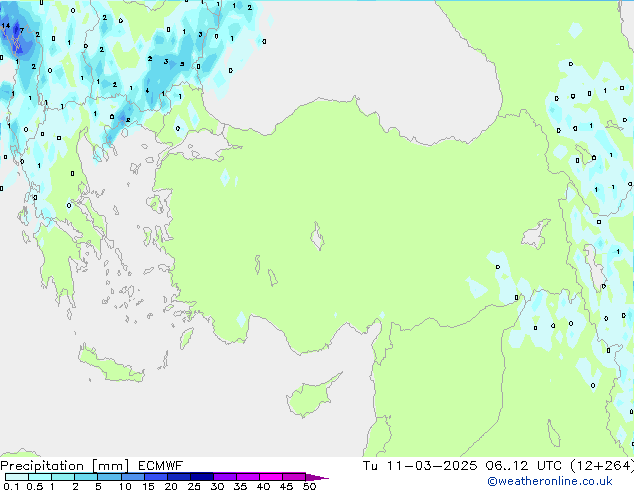The width and height of the screenshot is (634, 490).
Task: Click the "ECMWF" model label
Action: 161,466
